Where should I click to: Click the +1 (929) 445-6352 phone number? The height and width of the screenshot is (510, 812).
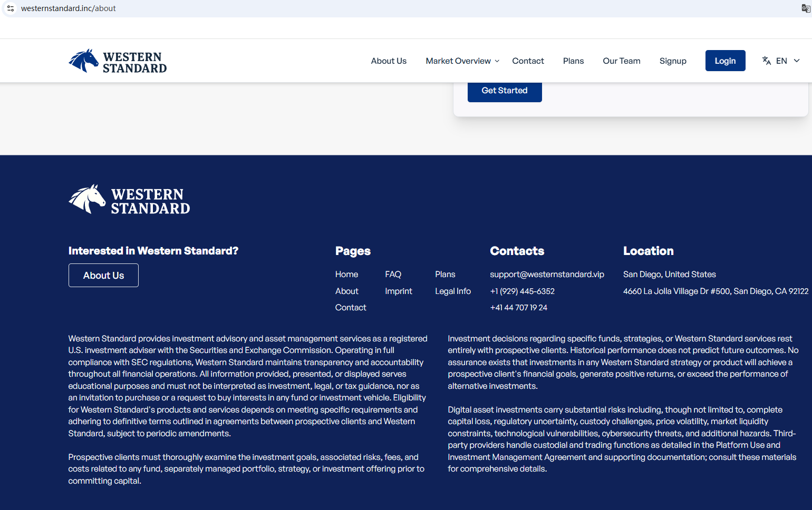tap(522, 291)
